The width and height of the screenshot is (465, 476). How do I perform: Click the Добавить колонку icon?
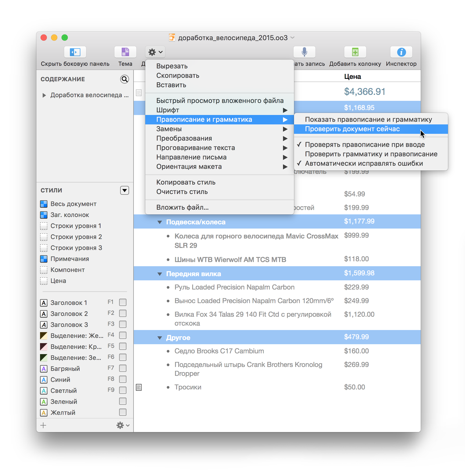tap(355, 52)
